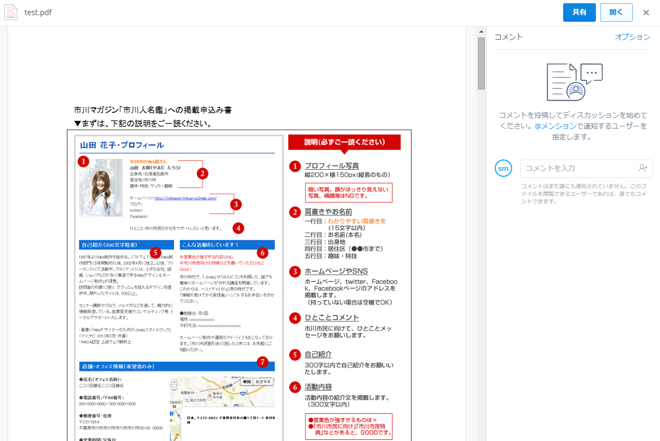Click the red-boxed 営業色が強すぎるものは× note

(x=349, y=426)
